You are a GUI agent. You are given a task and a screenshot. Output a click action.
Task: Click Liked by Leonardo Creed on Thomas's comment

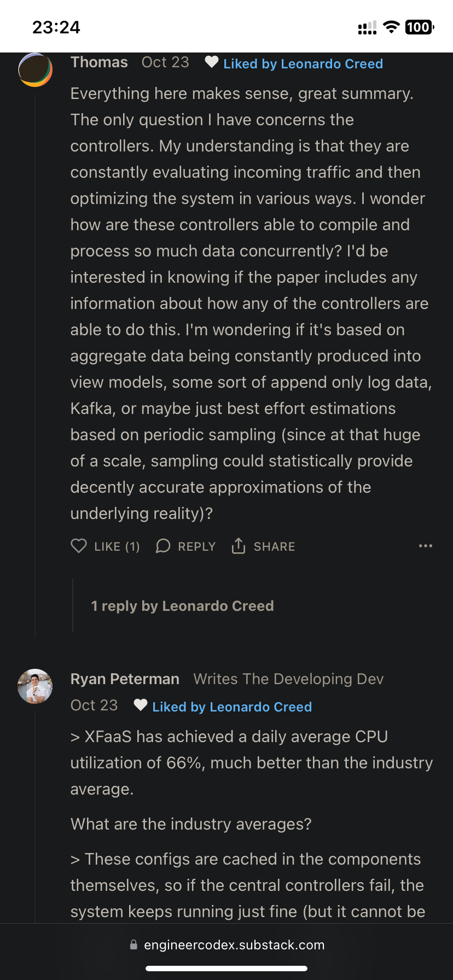pos(303,64)
